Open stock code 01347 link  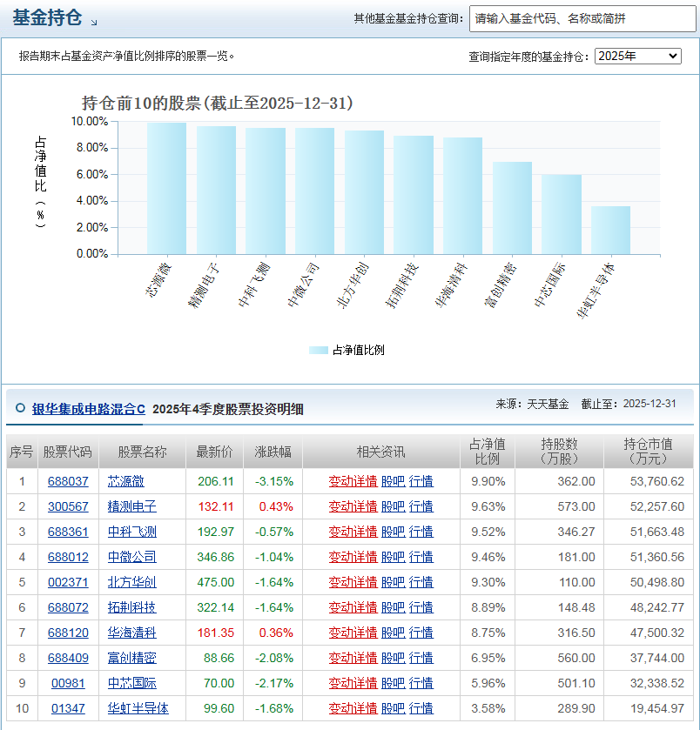[x=68, y=708]
